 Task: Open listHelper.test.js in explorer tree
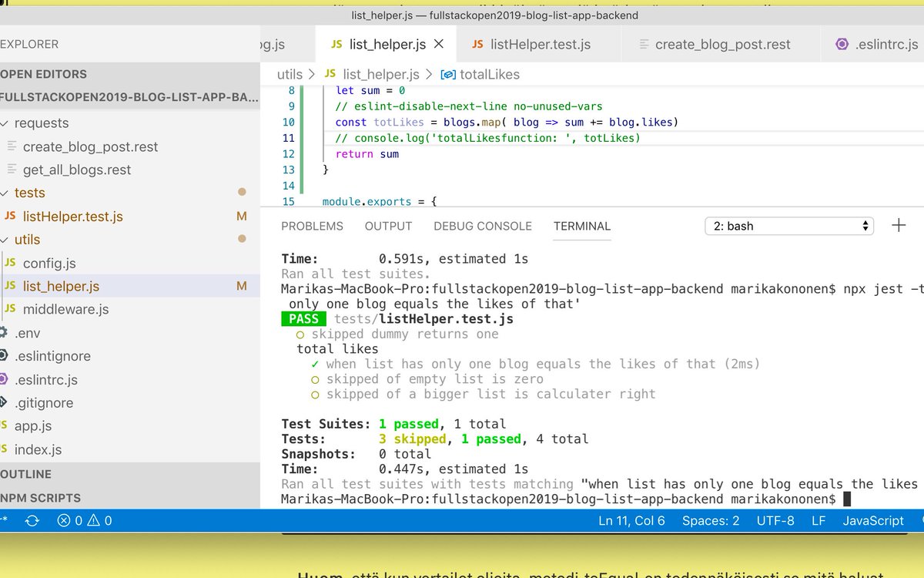(72, 217)
